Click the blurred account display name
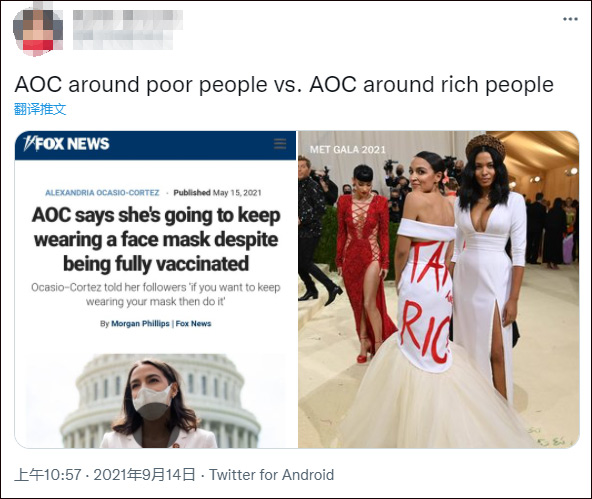This screenshot has height=499, width=592. click(x=128, y=29)
